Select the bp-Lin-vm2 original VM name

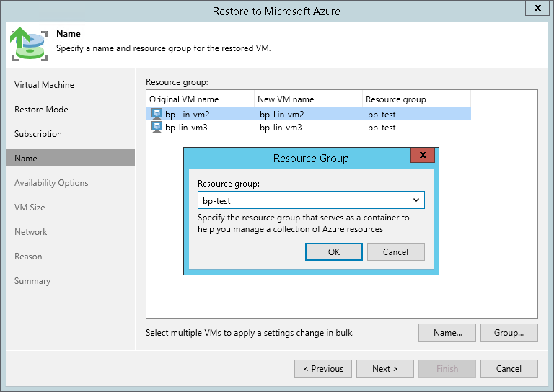188,115
